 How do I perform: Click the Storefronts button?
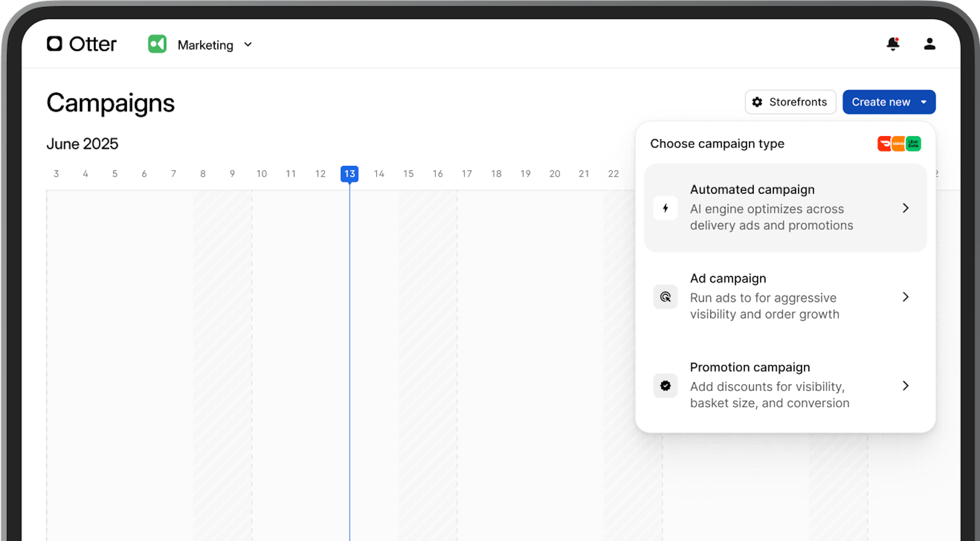click(790, 102)
